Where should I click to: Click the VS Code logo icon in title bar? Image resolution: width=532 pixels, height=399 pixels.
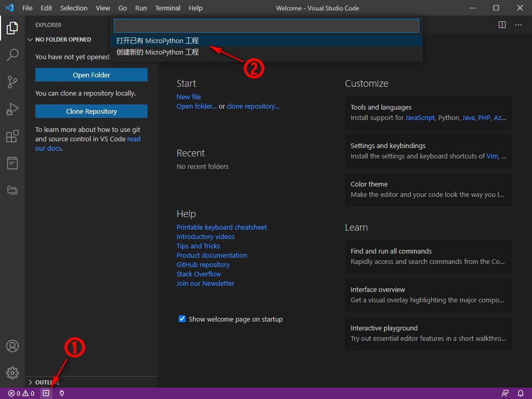coord(9,8)
